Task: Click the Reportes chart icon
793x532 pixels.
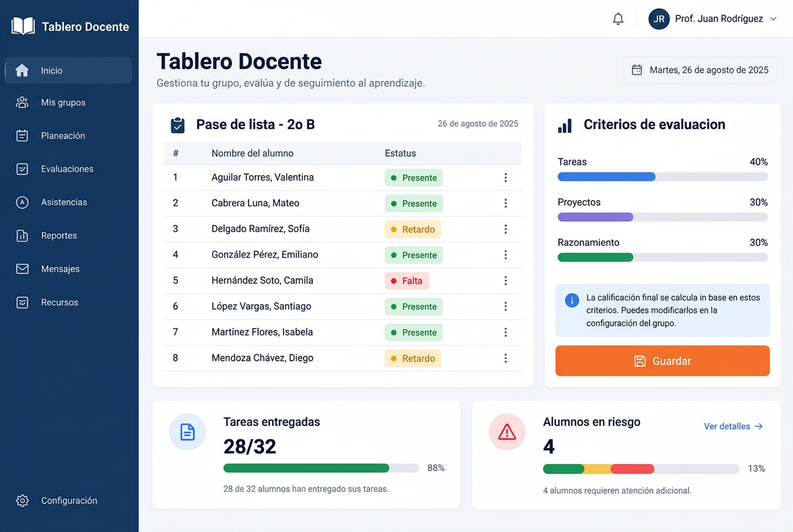Action: click(22, 235)
